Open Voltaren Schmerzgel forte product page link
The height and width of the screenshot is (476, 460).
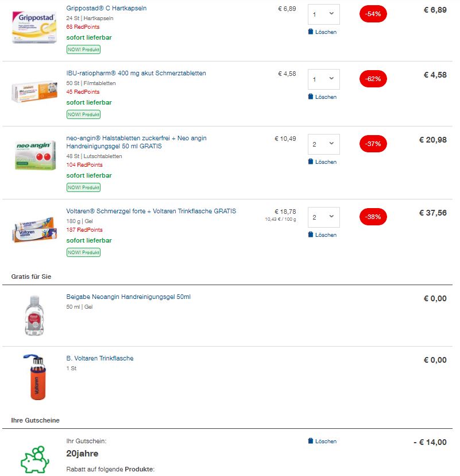[151, 211]
